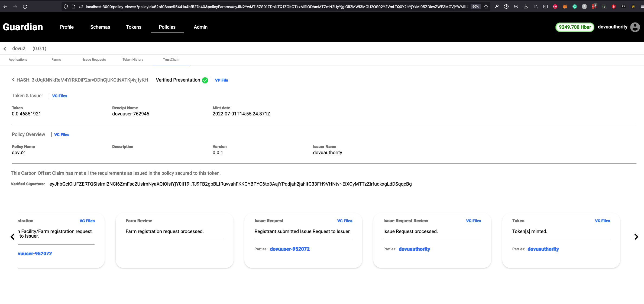Adjust the 90% page zoom indicator

[x=475, y=7]
